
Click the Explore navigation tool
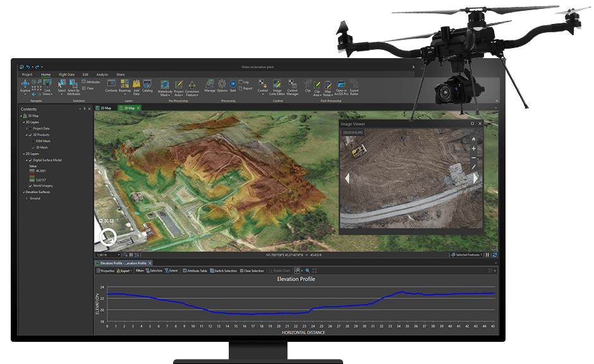(x=25, y=84)
